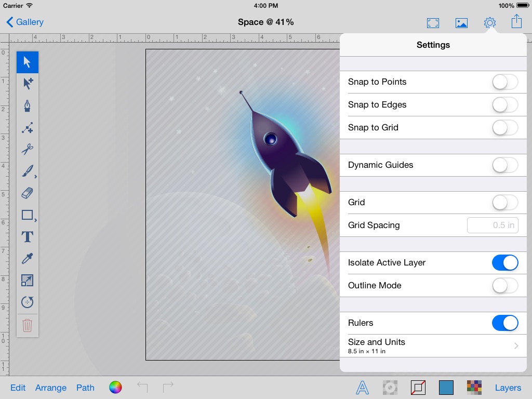Open the swatches grid icon
Screen dimensions: 532x399
pos(474,388)
